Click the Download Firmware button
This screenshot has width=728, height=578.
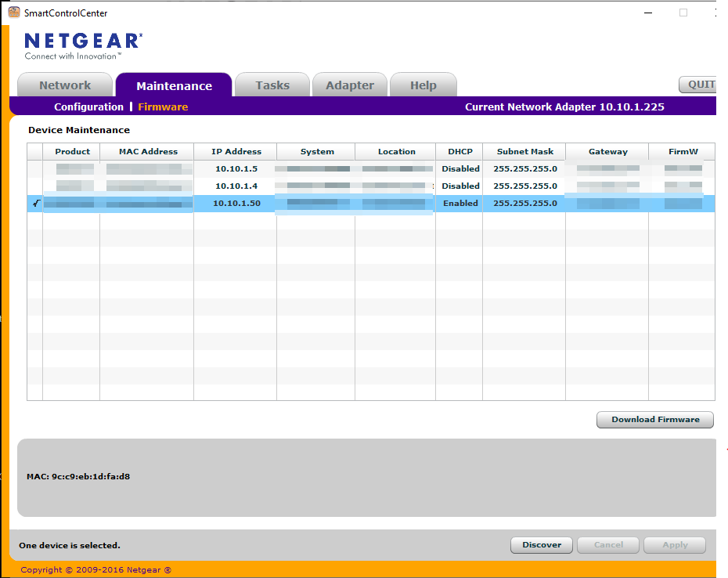click(x=654, y=419)
